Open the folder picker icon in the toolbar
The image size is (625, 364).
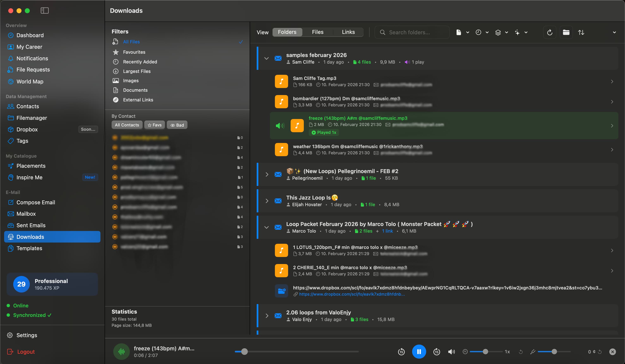pos(566,32)
